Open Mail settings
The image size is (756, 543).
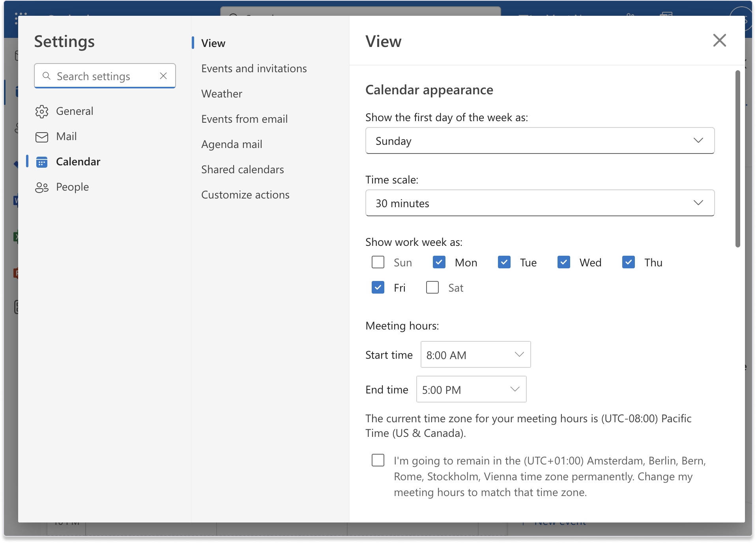[66, 136]
